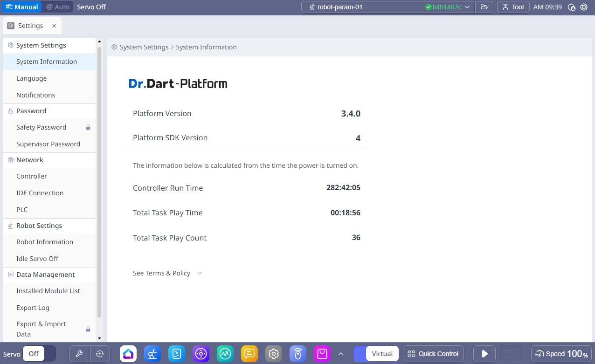Open the green status monitor module
Image resolution: width=595 pixels, height=364 pixels.
tap(225, 354)
